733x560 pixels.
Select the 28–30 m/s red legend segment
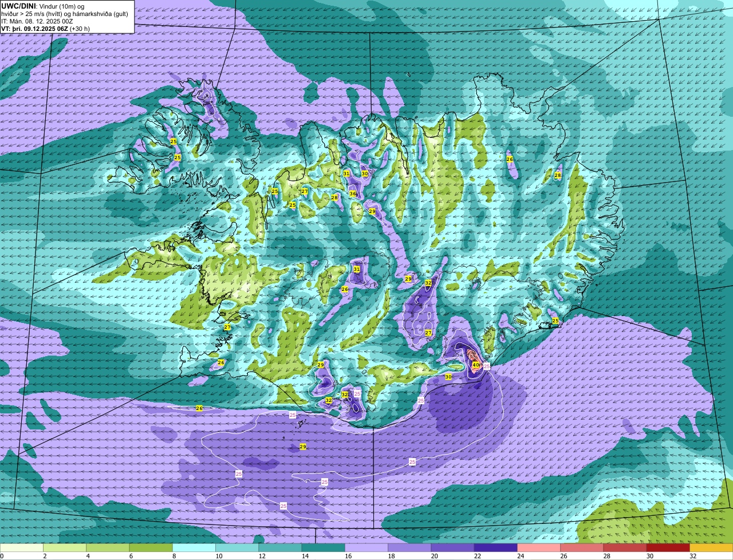(x=625, y=547)
